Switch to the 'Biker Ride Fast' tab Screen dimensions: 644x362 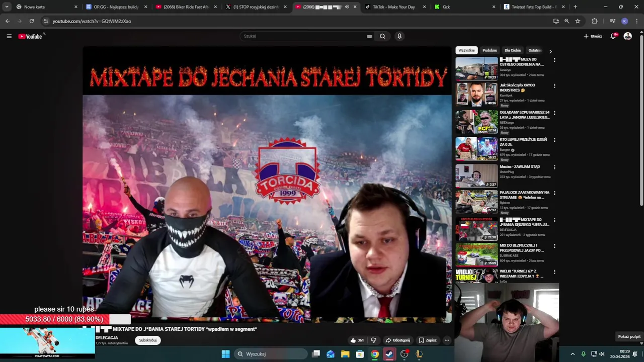pos(185,7)
